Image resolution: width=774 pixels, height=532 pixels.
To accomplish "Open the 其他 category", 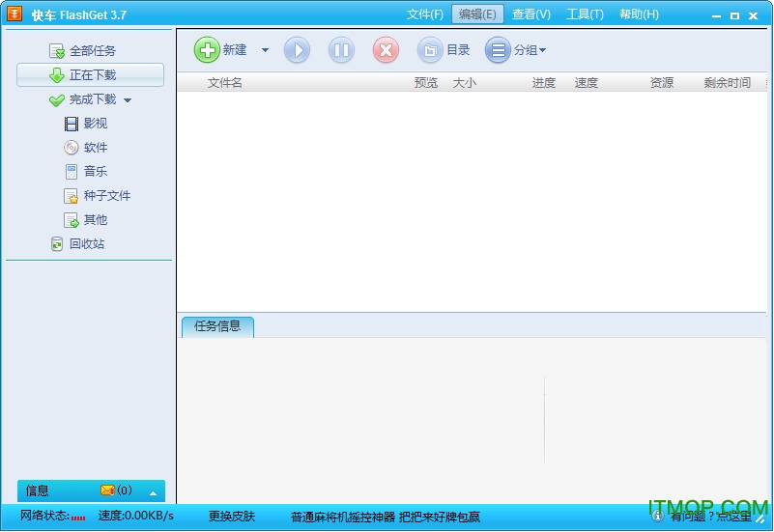I will (x=96, y=220).
